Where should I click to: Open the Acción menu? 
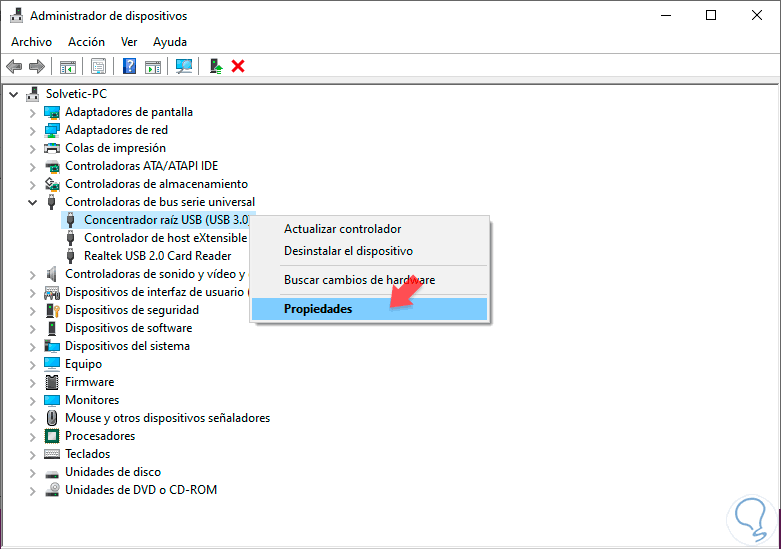pyautogui.click(x=86, y=42)
